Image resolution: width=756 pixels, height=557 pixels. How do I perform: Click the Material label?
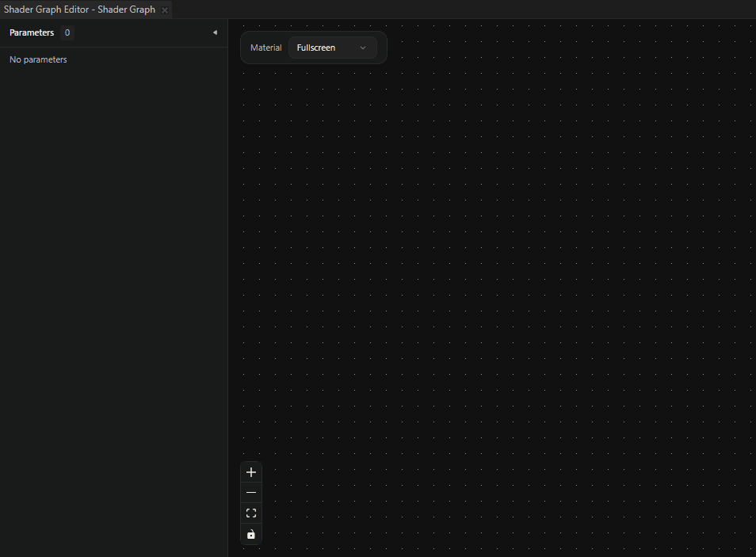[x=265, y=48]
